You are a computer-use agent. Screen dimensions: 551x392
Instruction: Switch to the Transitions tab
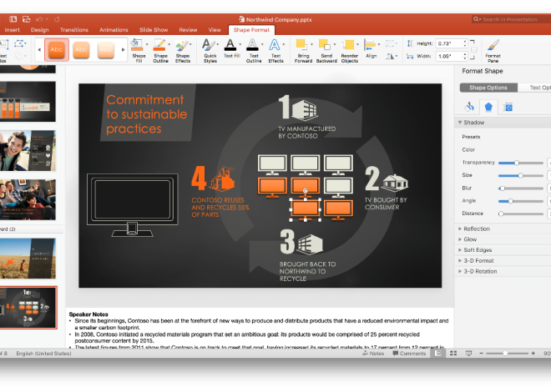pos(74,30)
